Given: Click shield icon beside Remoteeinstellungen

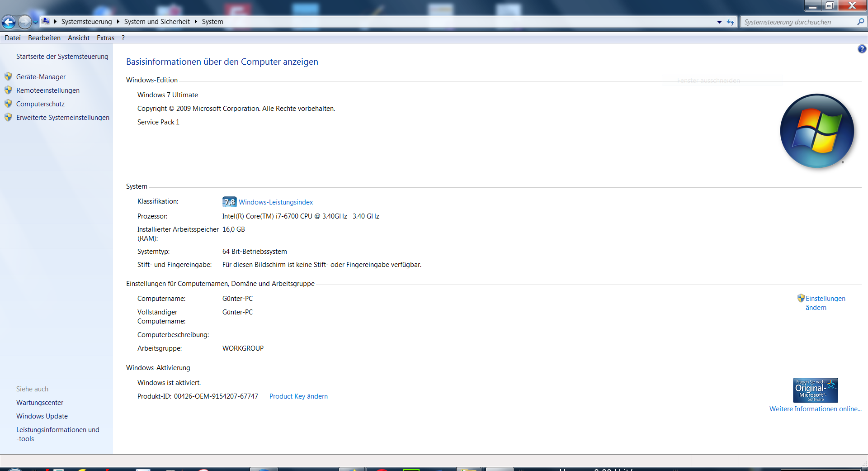Looking at the screenshot, I should 8,90.
